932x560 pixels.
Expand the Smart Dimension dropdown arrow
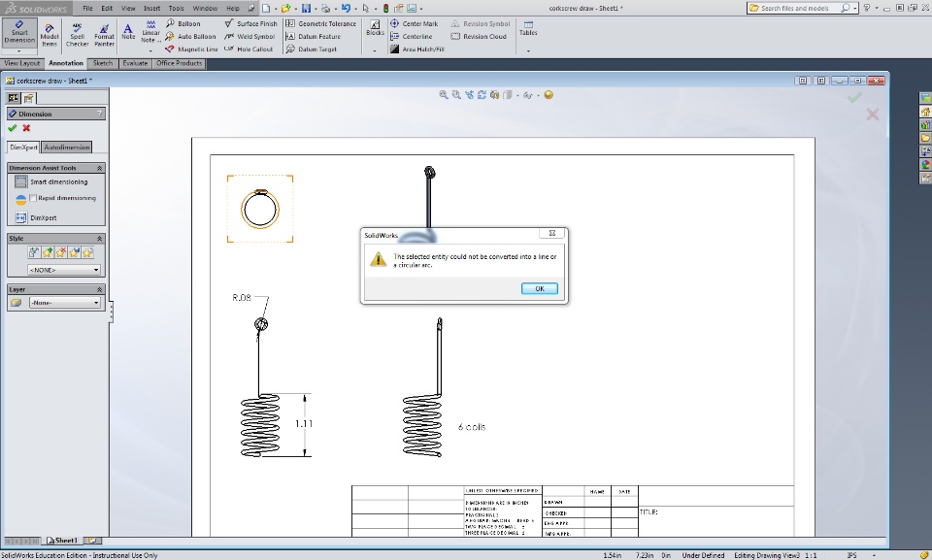[19, 51]
